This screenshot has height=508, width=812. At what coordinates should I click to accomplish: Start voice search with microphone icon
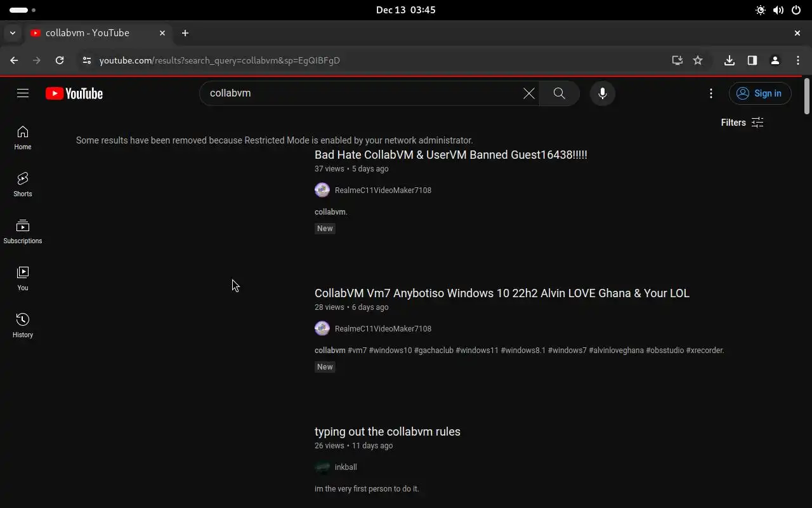(602, 93)
